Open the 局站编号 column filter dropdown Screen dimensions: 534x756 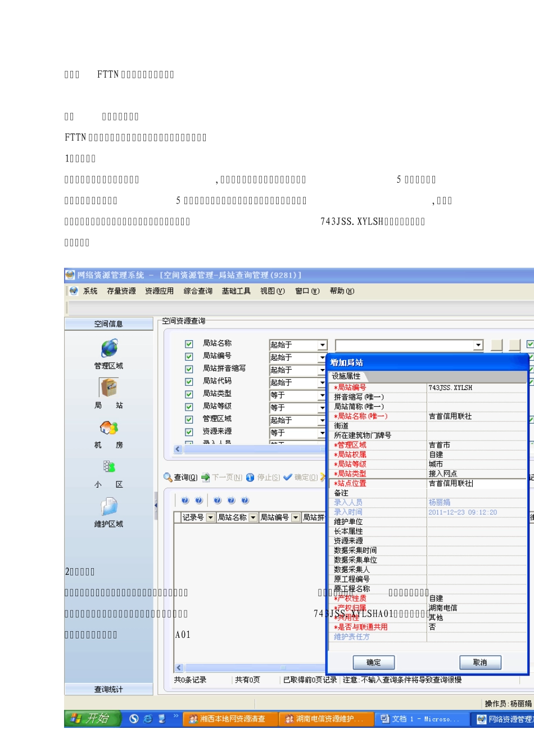tap(296, 517)
